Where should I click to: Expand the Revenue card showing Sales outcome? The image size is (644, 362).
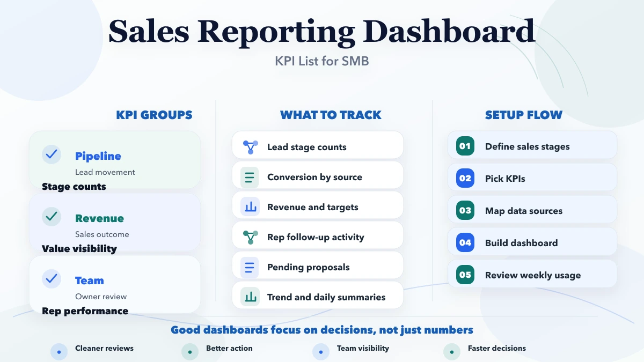(114, 221)
